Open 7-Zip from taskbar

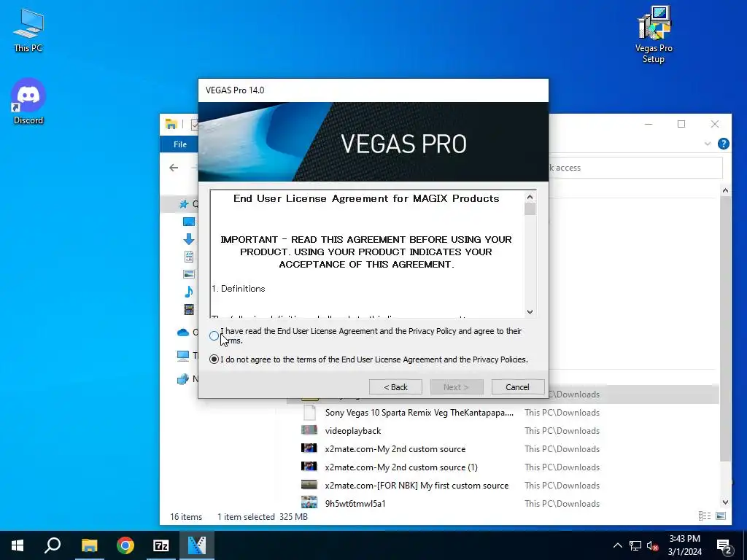161,545
